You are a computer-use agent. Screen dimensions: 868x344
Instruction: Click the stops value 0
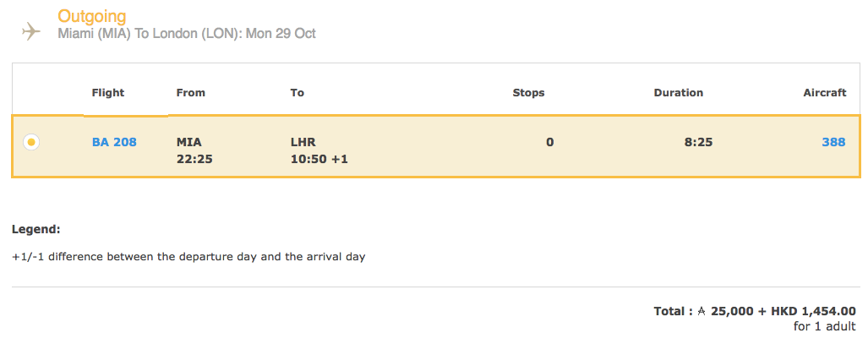tap(549, 142)
